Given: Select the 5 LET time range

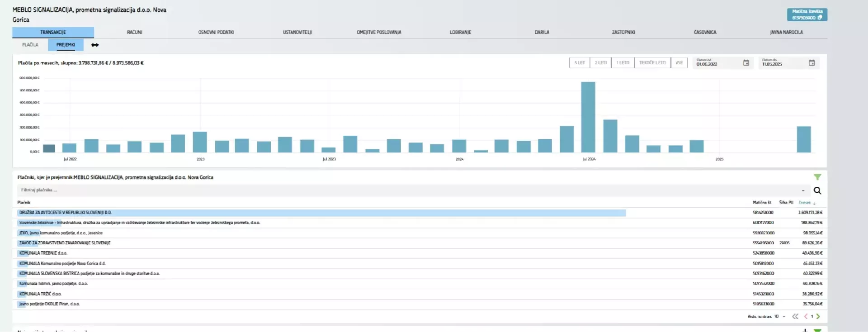Looking at the screenshot, I should [x=579, y=63].
